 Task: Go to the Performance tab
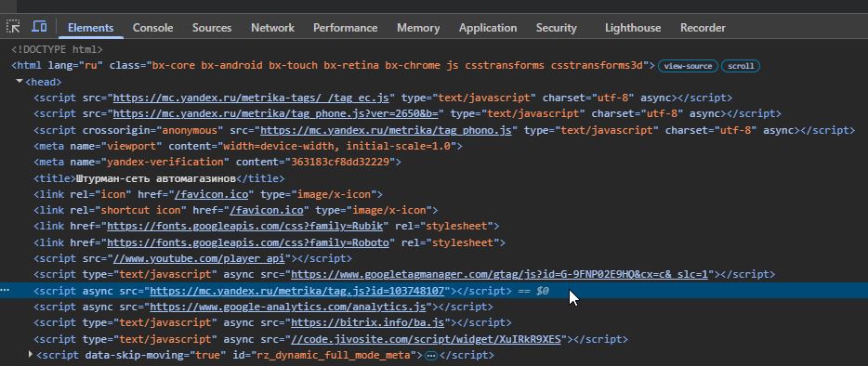pyautogui.click(x=345, y=28)
